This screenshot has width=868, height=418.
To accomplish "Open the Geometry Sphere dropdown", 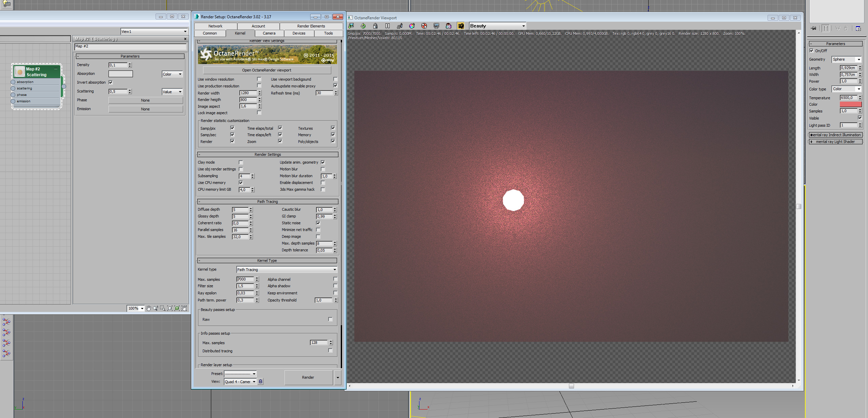I will tap(847, 59).
